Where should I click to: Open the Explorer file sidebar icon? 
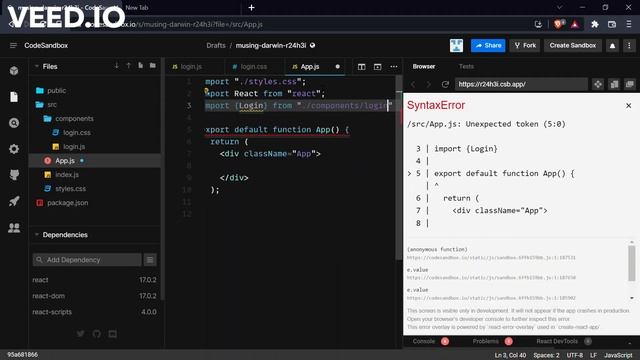point(14,97)
